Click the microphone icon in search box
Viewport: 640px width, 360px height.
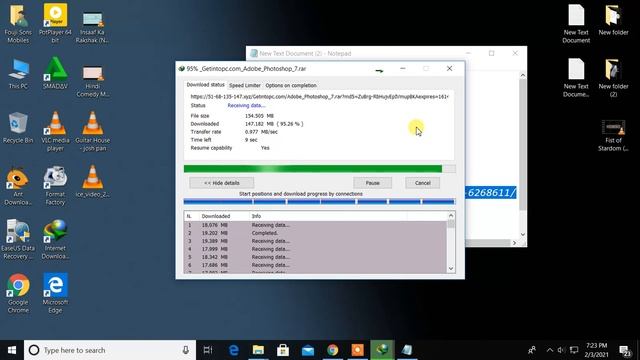click(x=186, y=350)
